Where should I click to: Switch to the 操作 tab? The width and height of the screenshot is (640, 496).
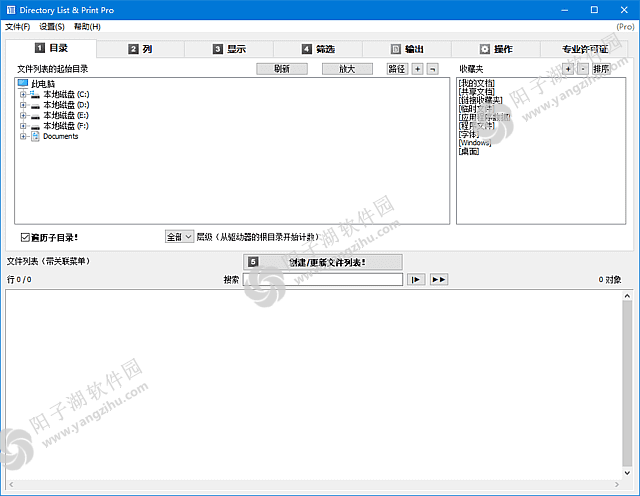496,49
